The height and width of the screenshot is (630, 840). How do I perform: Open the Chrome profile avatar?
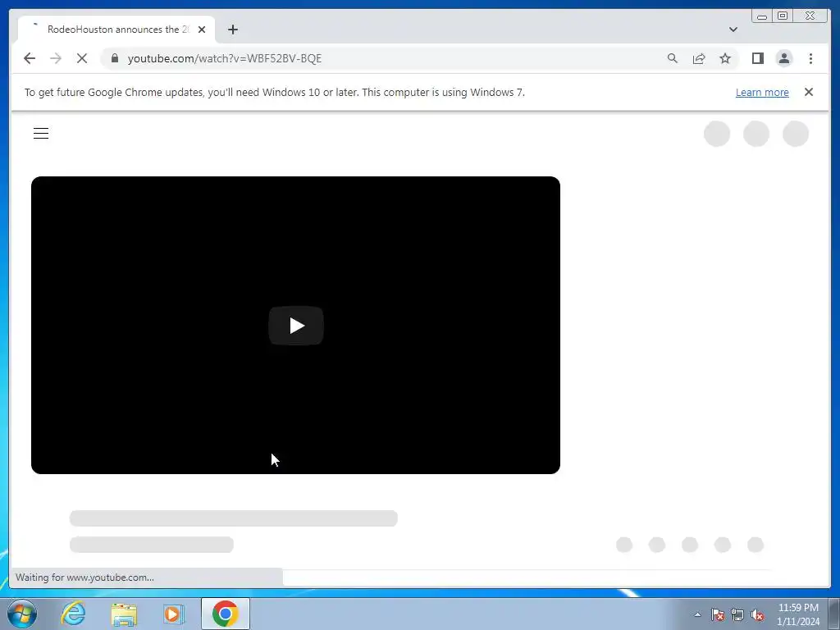pyautogui.click(x=783, y=58)
